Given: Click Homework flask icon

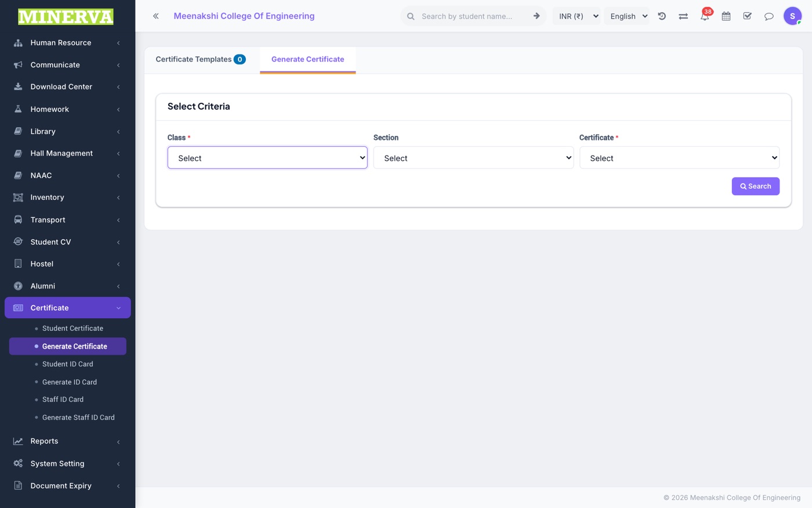Looking at the screenshot, I should (x=18, y=109).
